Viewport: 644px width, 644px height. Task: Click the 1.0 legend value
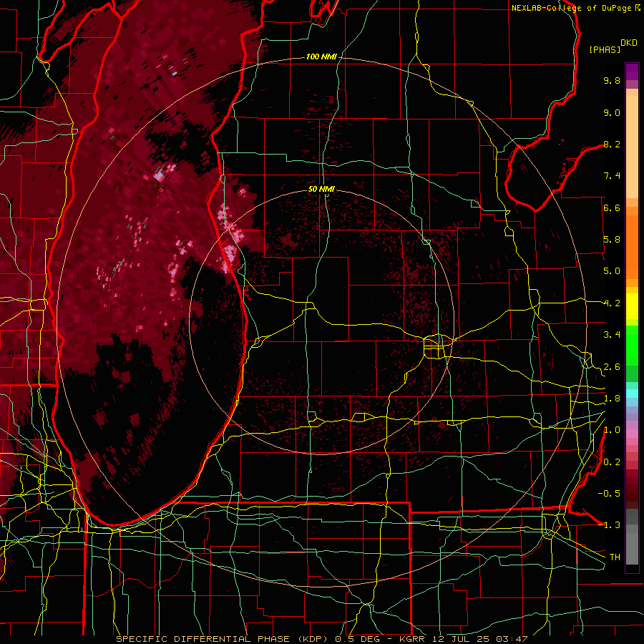point(612,430)
